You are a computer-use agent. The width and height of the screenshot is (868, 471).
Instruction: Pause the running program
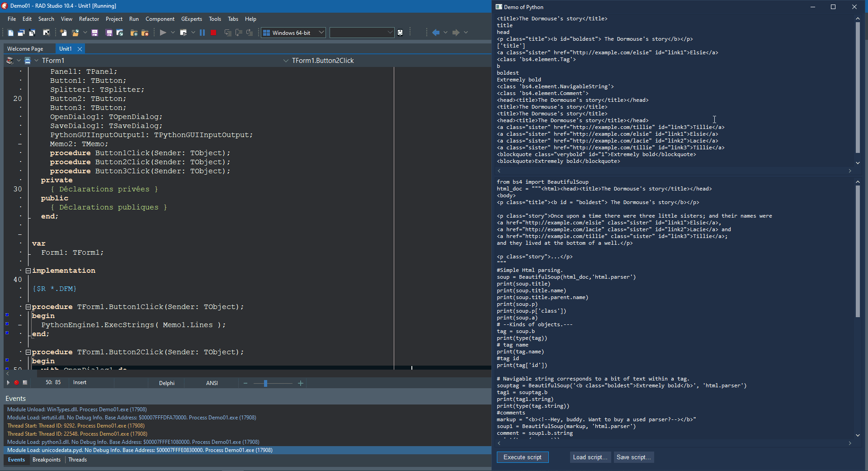(x=202, y=33)
